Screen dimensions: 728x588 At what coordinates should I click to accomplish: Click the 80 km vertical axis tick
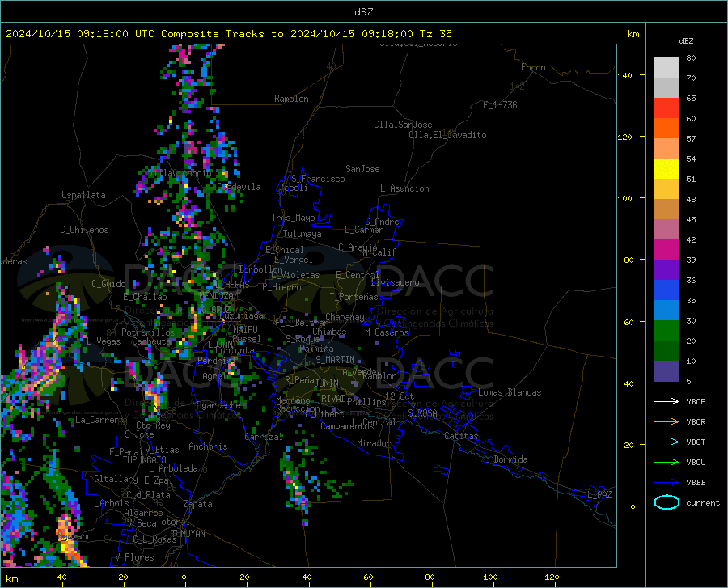(629, 260)
